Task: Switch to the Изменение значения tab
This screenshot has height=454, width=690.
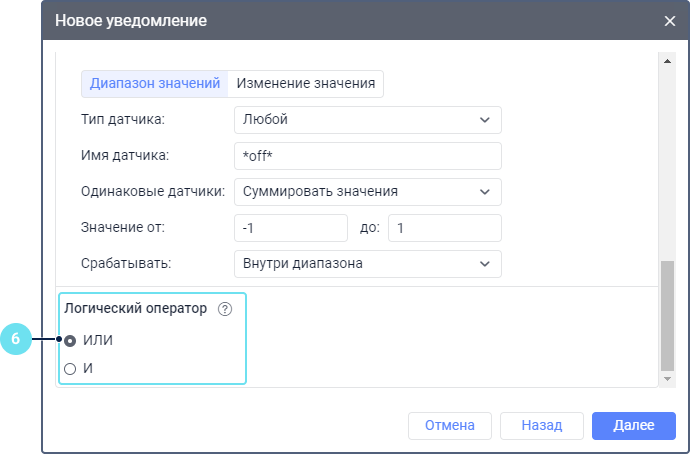Action: pos(306,83)
